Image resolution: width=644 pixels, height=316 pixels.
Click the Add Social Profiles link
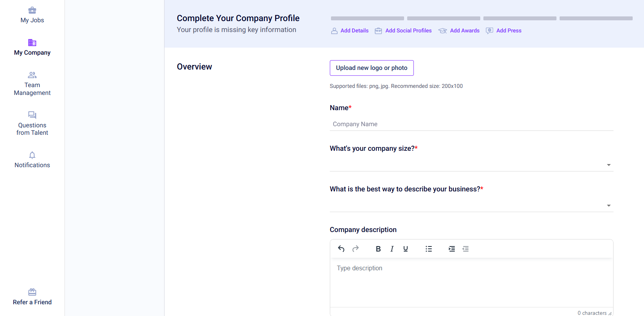pos(408,30)
